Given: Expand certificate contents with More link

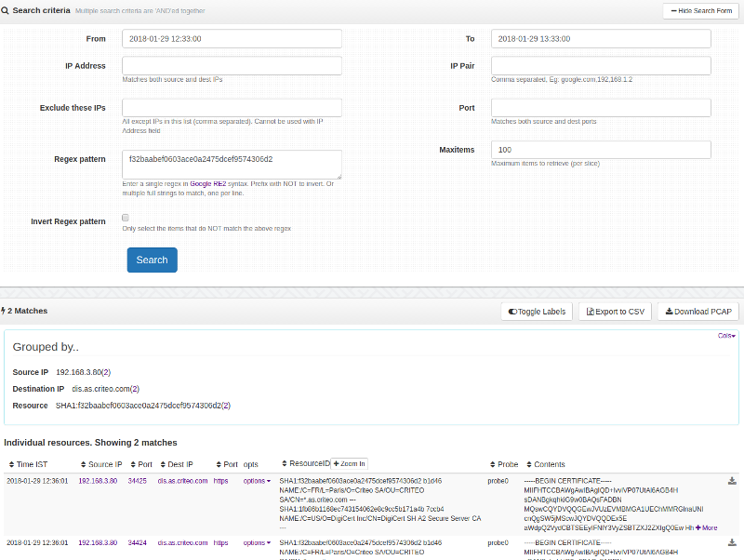Looking at the screenshot, I should (x=706, y=527).
